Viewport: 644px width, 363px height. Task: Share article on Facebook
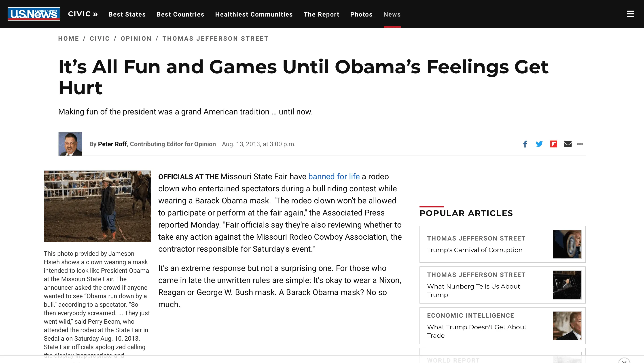tap(525, 144)
